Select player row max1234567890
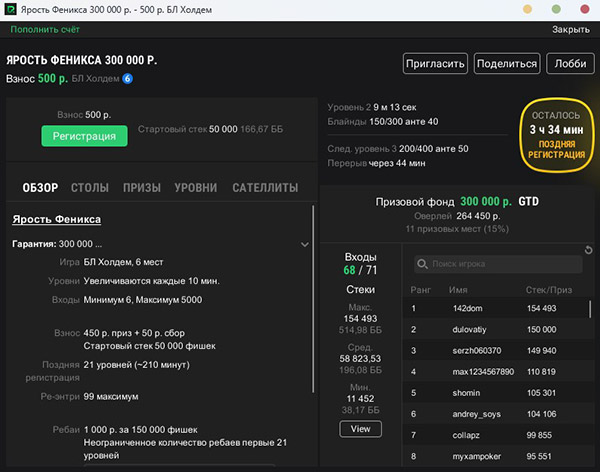 [x=496, y=371]
